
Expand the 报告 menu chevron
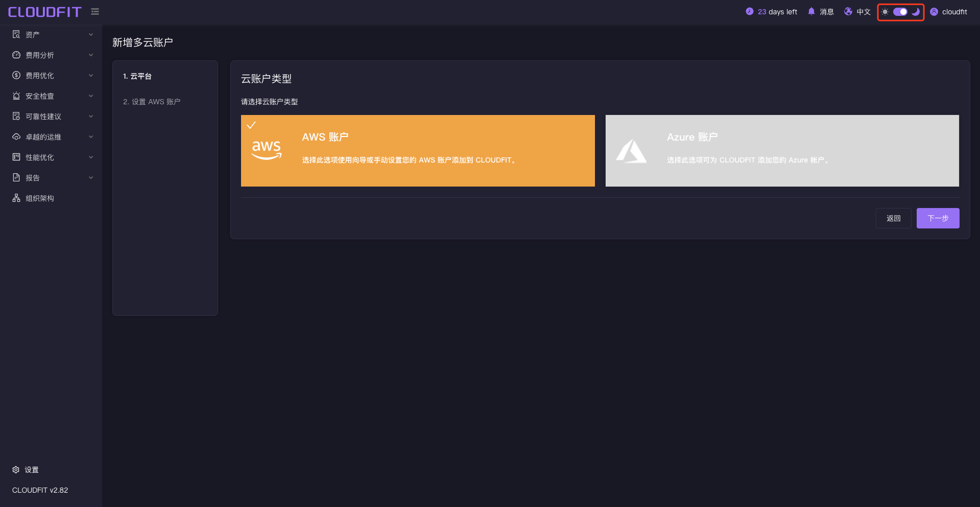pyautogui.click(x=91, y=177)
